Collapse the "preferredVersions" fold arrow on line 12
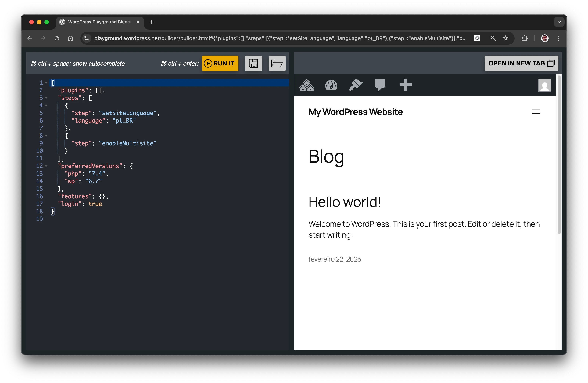Screen dimensions: 588x383 point(46,166)
